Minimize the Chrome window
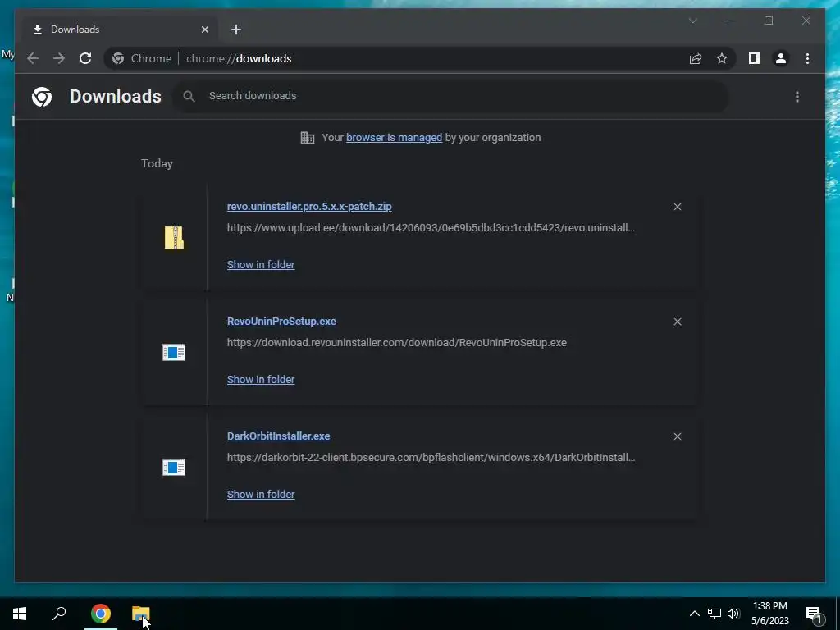 [x=731, y=21]
